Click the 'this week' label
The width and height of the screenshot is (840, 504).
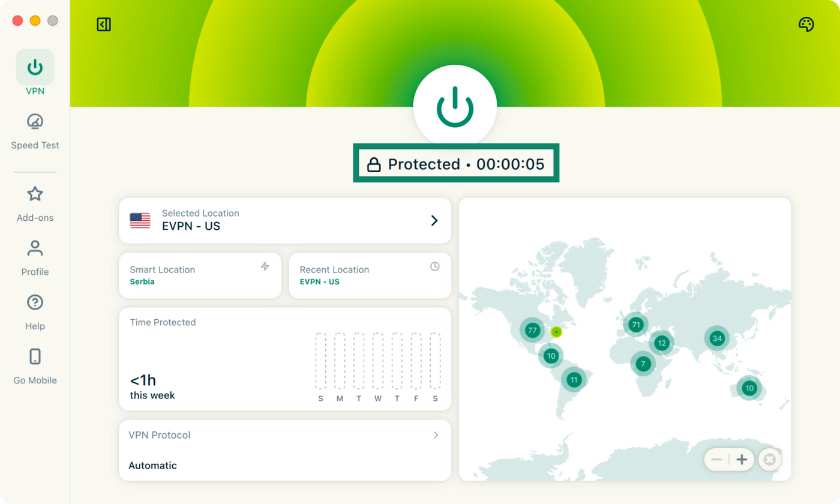(152, 395)
